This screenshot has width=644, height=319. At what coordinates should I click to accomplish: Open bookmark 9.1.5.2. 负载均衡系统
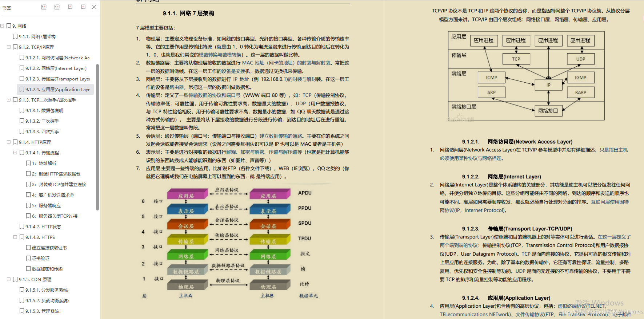47,300
